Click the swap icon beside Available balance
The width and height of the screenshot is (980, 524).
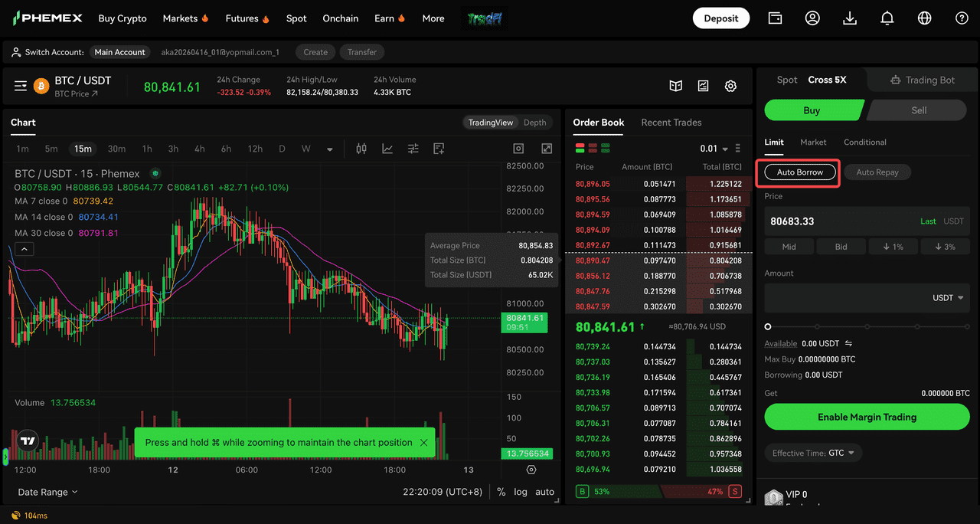click(848, 344)
